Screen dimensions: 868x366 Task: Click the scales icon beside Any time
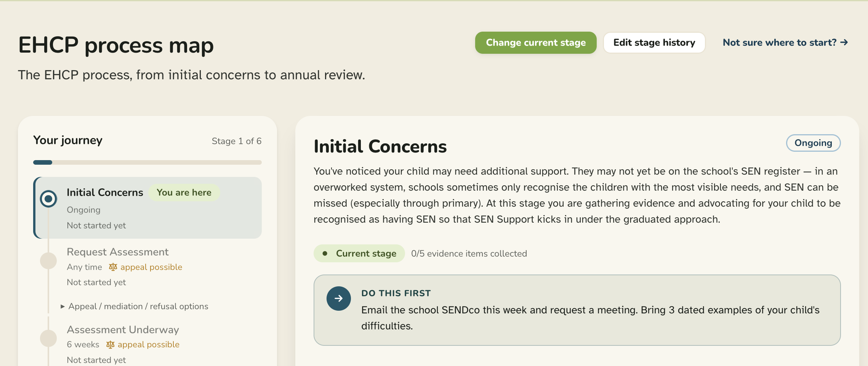[113, 267]
